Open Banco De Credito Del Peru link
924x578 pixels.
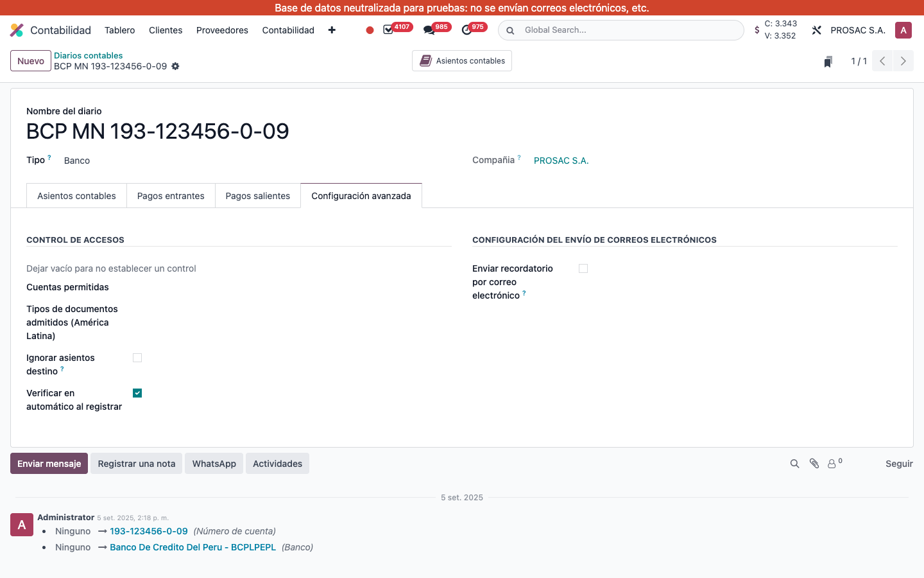click(193, 547)
